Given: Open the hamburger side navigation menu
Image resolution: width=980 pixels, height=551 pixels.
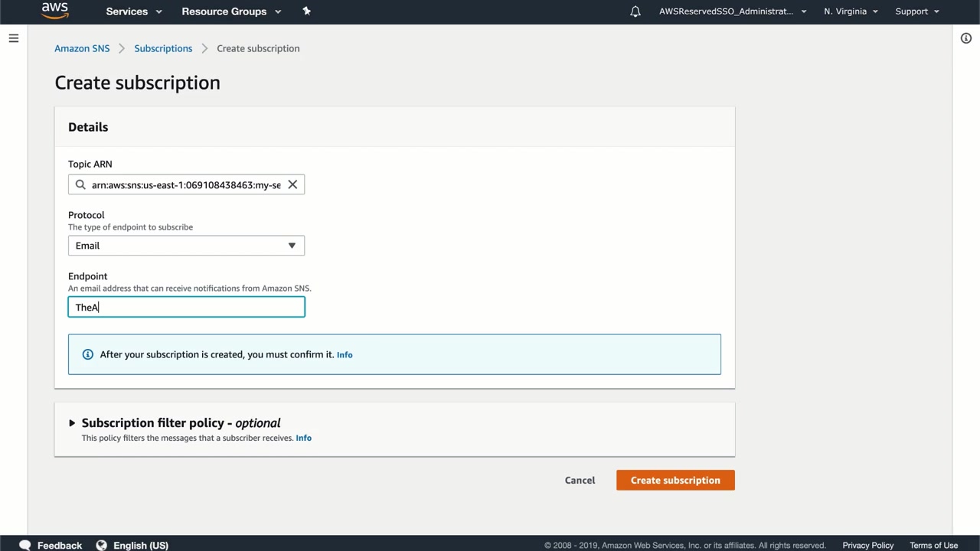Looking at the screenshot, I should (14, 38).
